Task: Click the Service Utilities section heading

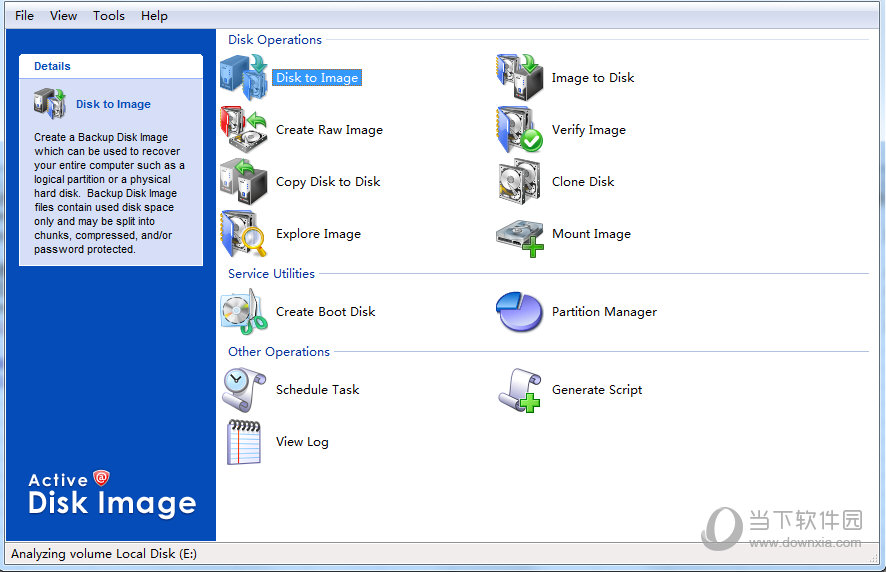Action: click(271, 274)
